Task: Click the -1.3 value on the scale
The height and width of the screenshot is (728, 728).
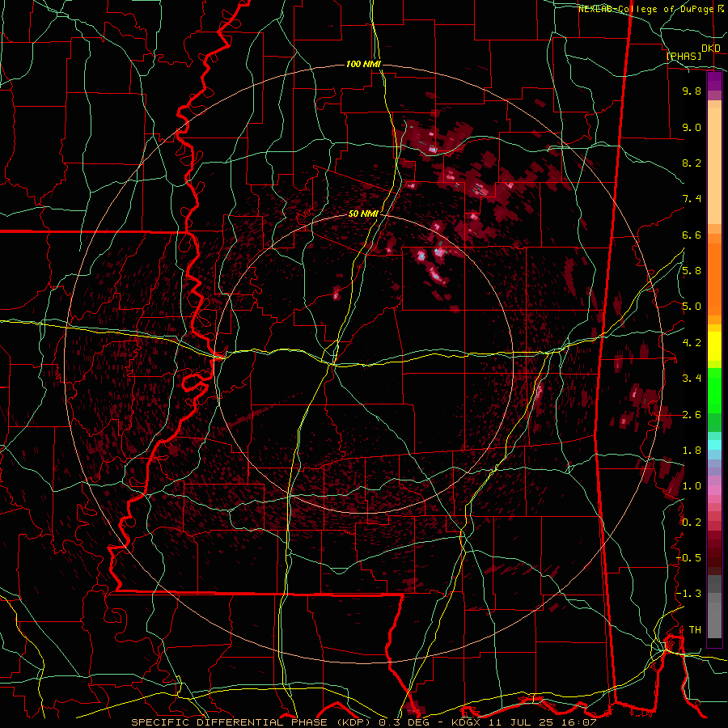Action: click(x=688, y=594)
